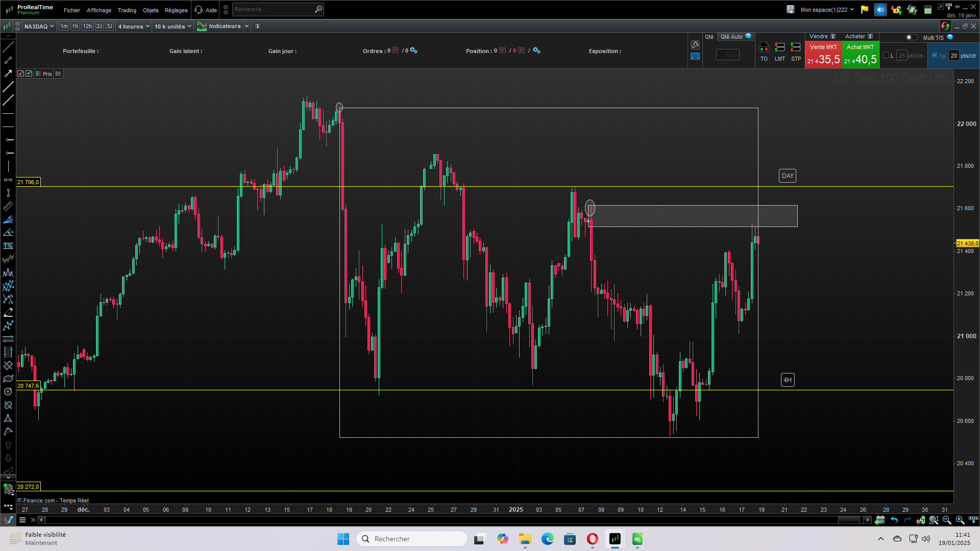The width and height of the screenshot is (980, 551).
Task: Enable the L pts/ctr checkbox
Action: pos(886,56)
